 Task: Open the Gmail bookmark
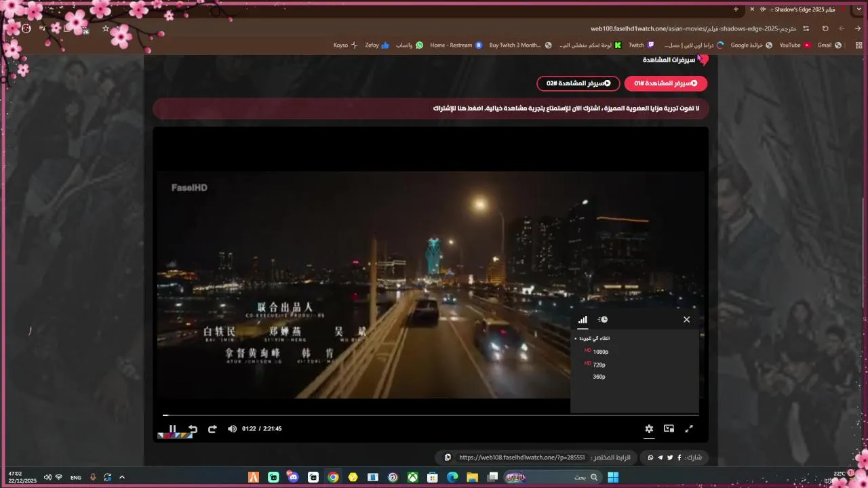pos(829,45)
